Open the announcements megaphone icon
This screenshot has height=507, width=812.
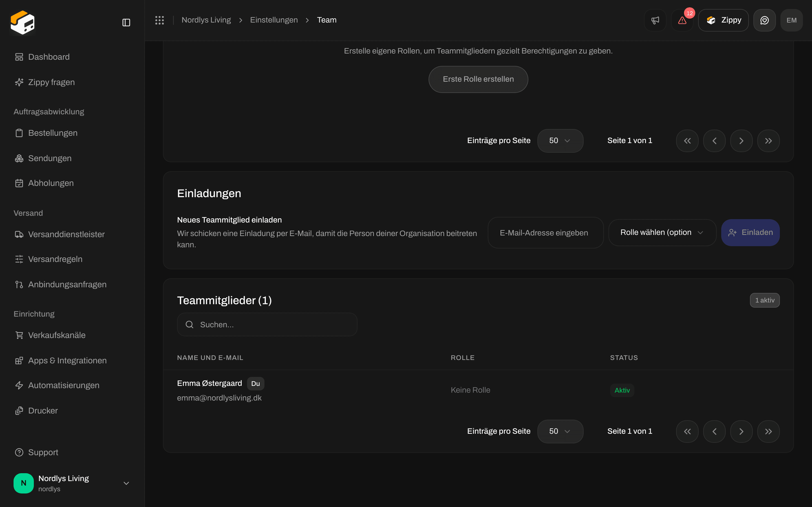coord(655,20)
